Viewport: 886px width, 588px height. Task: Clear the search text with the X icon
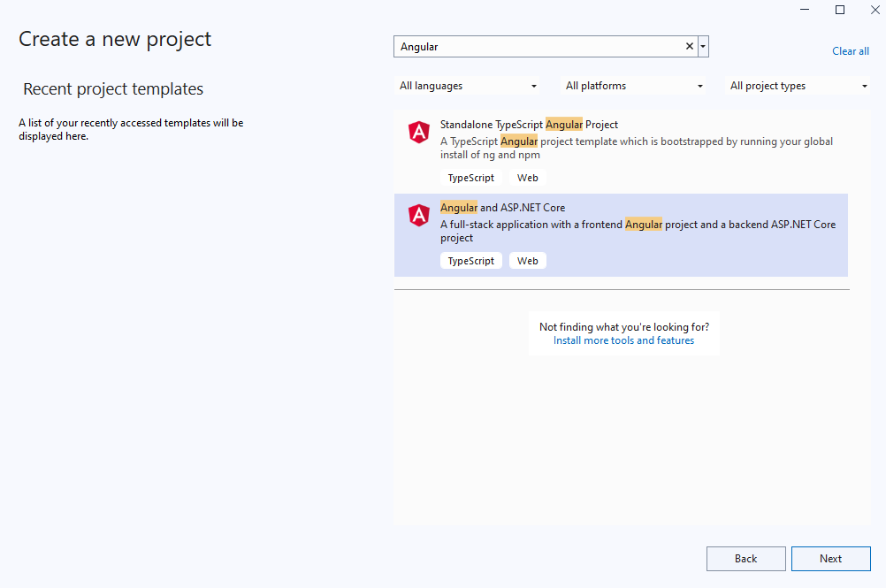point(690,47)
